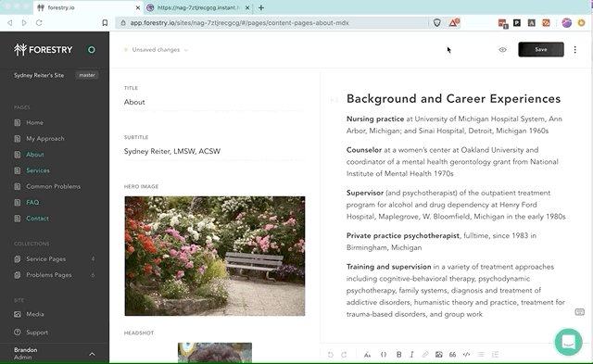
Task: Open the Common Problems page
Action: click(x=53, y=186)
